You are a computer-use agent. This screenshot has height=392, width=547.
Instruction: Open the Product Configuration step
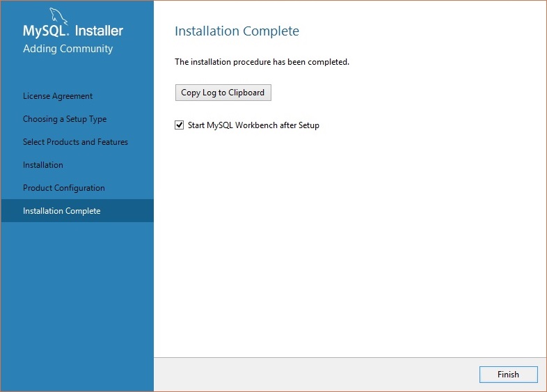click(x=64, y=188)
